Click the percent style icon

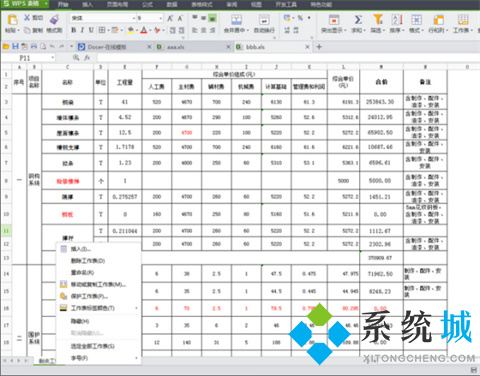pos(300,18)
